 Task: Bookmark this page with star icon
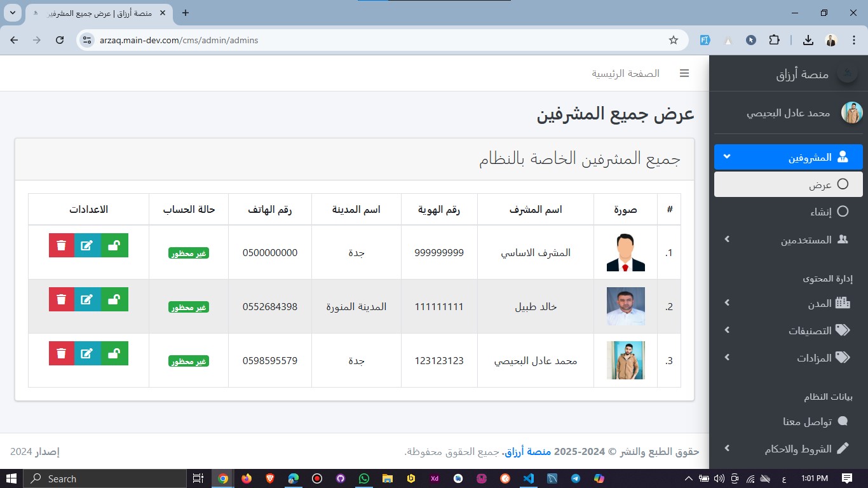click(674, 40)
